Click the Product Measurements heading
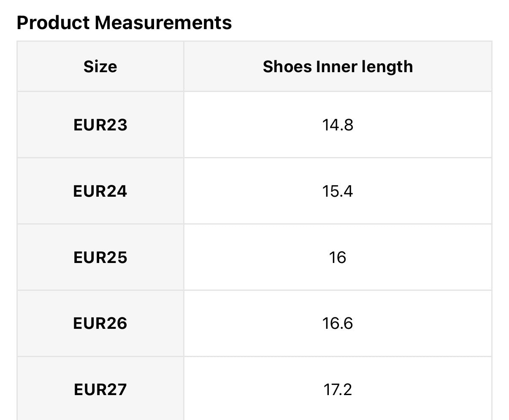The height and width of the screenshot is (420, 509). coord(124,22)
